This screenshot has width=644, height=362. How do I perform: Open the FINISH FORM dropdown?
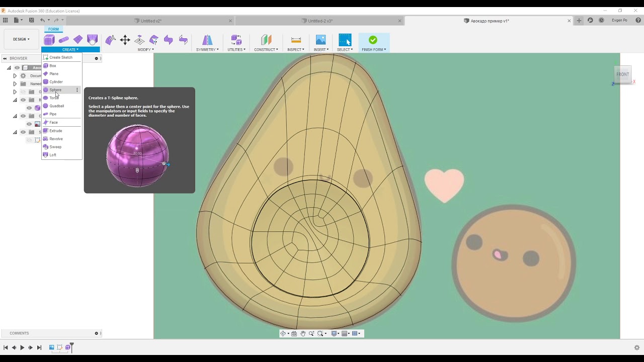pos(374,50)
